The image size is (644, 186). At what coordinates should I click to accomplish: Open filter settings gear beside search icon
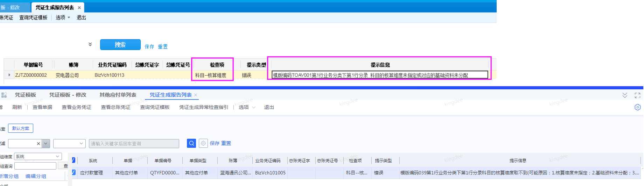click(203, 143)
